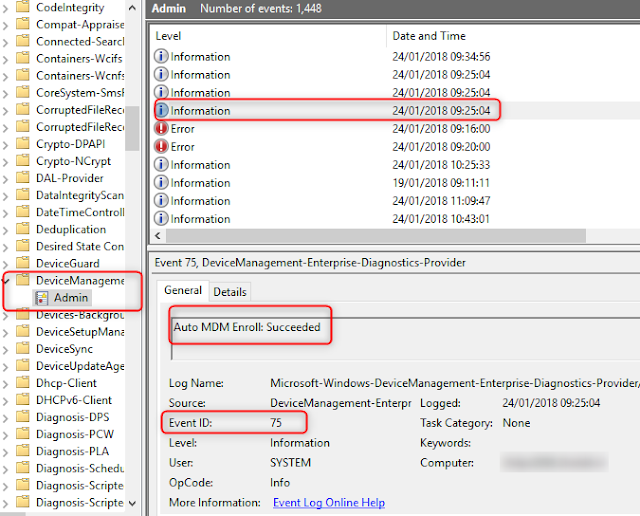640x516 pixels.
Task: Click the Containers-Wcifs folder icon
Action: pyautogui.click(x=23, y=58)
